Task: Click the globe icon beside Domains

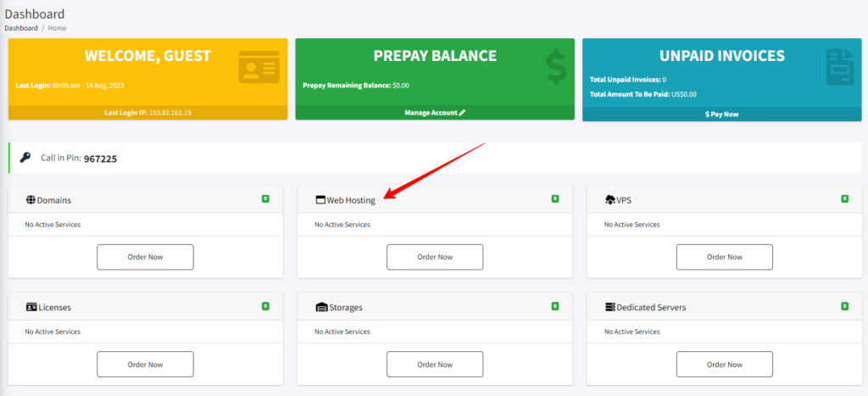Action: [x=31, y=200]
